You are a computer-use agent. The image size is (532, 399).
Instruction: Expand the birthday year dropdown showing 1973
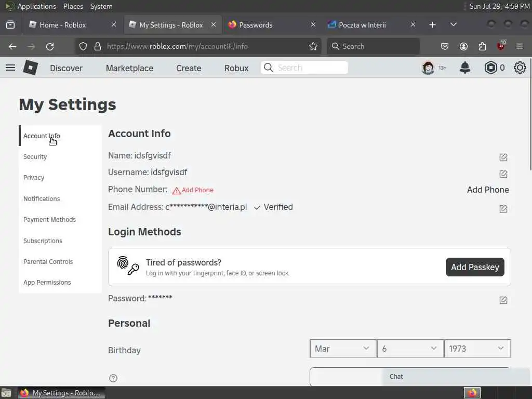(477, 349)
